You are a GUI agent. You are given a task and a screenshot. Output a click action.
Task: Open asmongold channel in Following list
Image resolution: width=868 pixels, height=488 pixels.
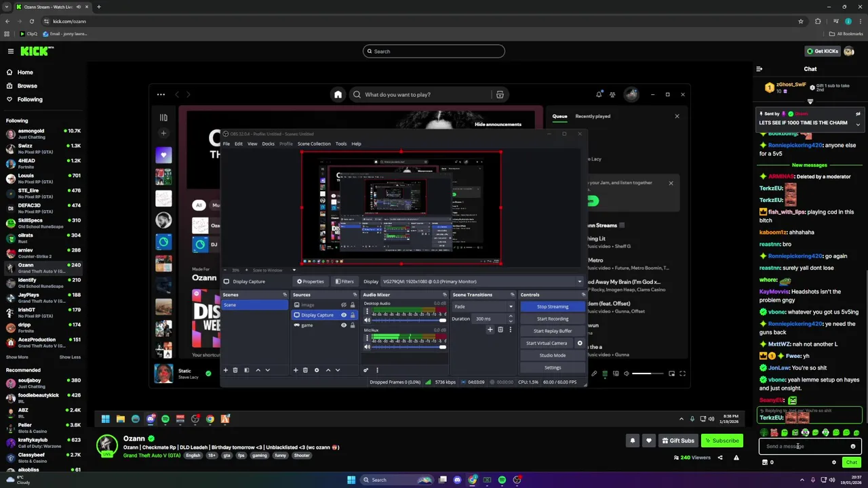tap(43, 134)
